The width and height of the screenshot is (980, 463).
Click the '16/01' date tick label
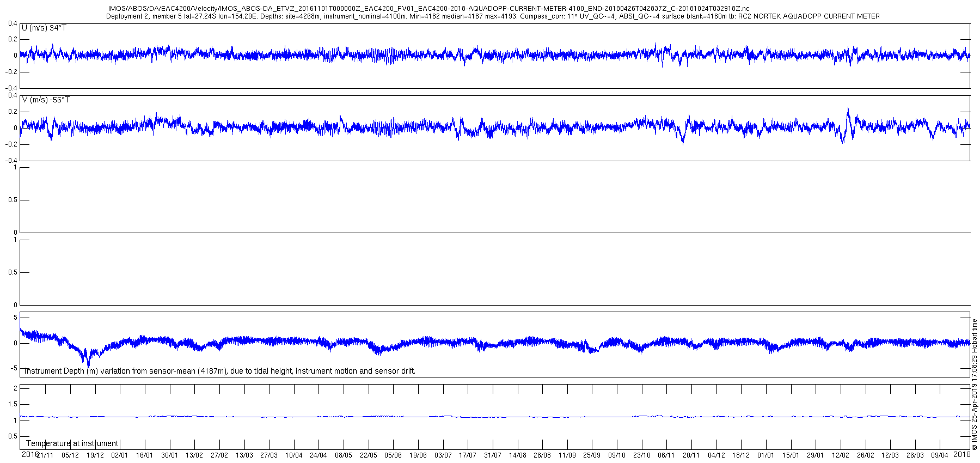pyautogui.click(x=144, y=455)
